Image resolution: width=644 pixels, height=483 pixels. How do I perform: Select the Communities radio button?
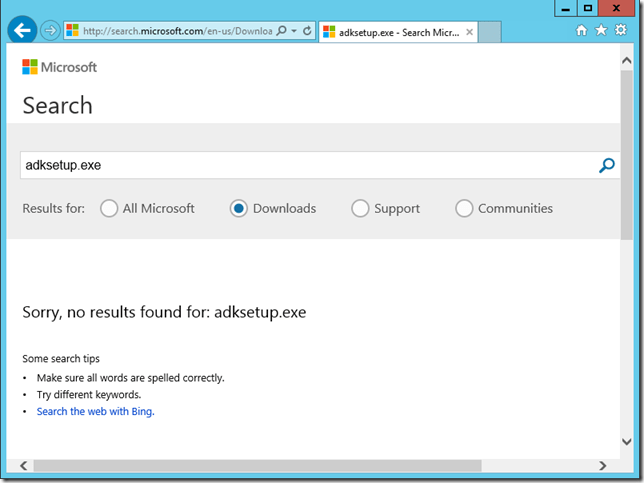pyautogui.click(x=464, y=209)
